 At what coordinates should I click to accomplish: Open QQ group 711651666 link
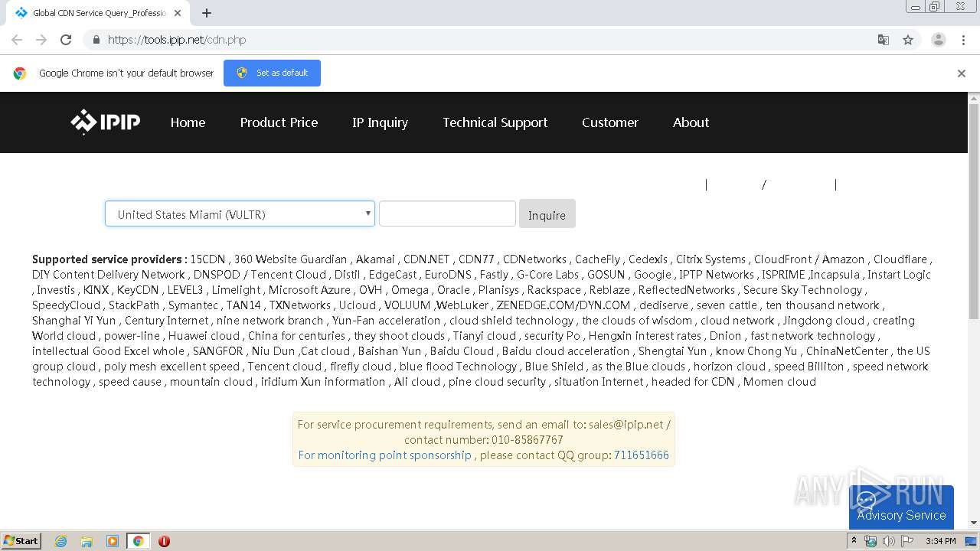(x=641, y=455)
